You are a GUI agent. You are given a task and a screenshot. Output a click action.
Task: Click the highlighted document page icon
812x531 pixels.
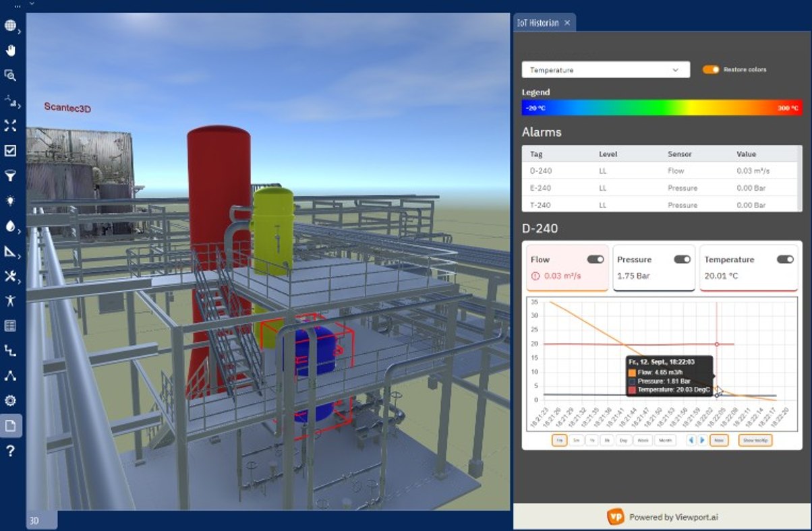11,426
